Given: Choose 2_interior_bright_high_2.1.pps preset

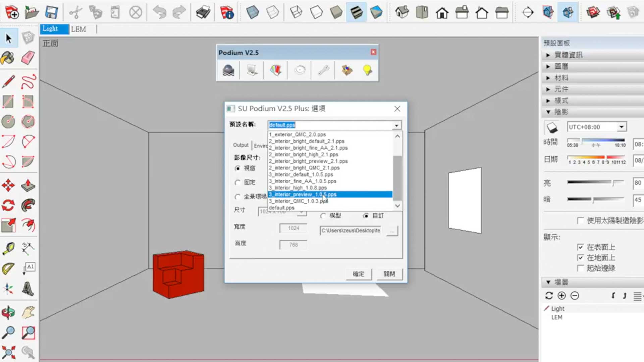Looking at the screenshot, I should point(330,155).
